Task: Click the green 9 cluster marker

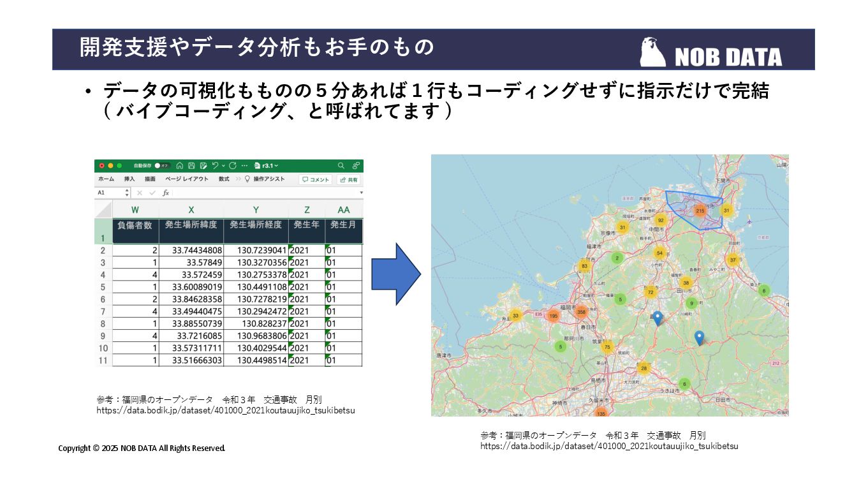Action: (691, 304)
